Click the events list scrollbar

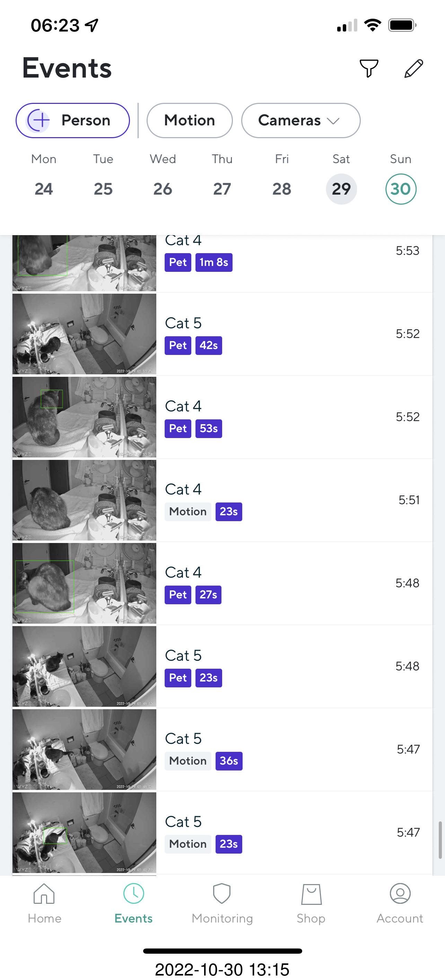pos(440,839)
